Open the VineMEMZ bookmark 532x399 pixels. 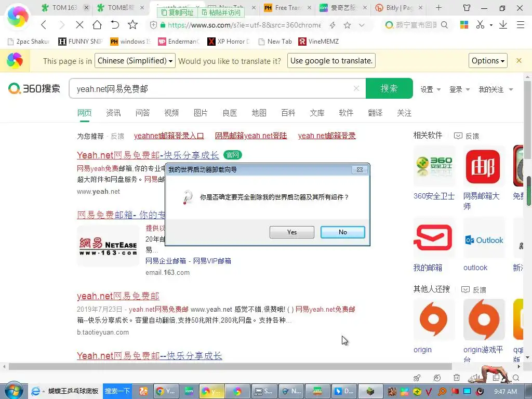coord(318,42)
